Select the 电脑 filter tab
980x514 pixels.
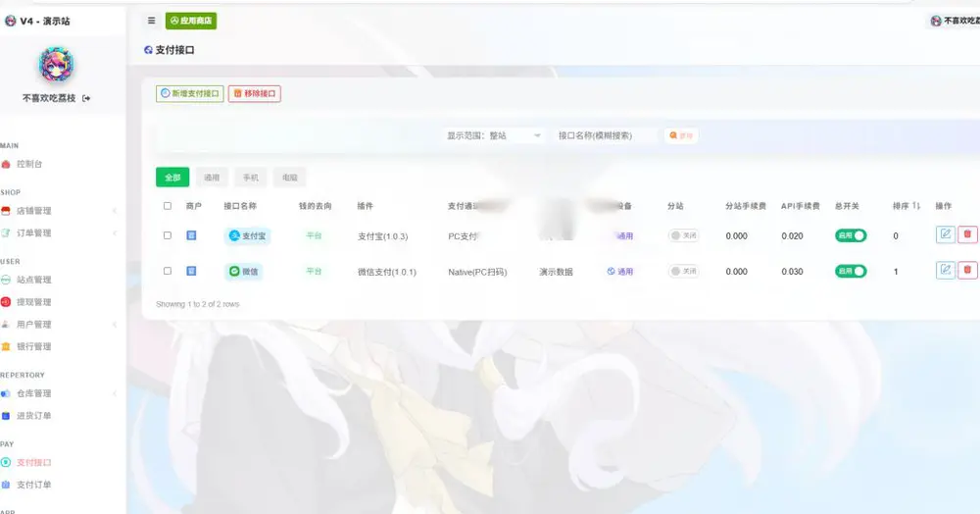290,178
